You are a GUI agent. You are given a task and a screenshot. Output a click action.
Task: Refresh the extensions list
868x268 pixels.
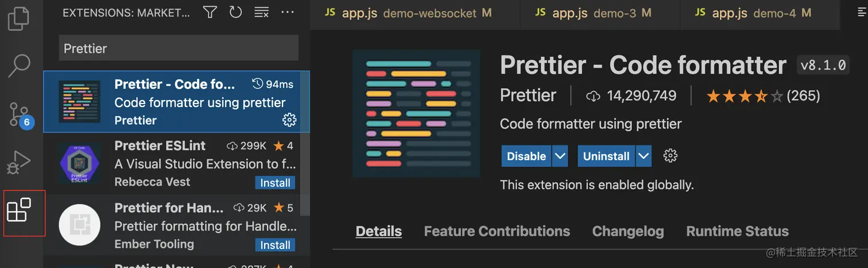click(235, 12)
